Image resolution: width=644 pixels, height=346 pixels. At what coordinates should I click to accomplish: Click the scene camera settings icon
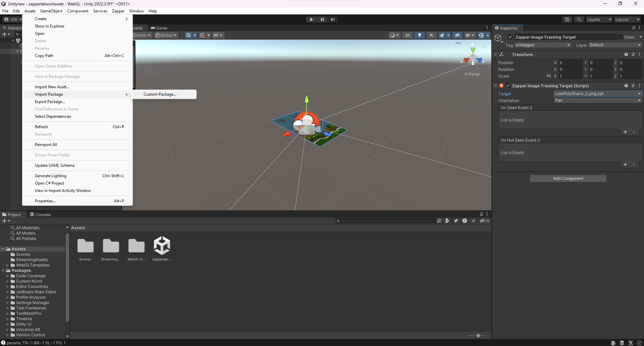(x=468, y=35)
